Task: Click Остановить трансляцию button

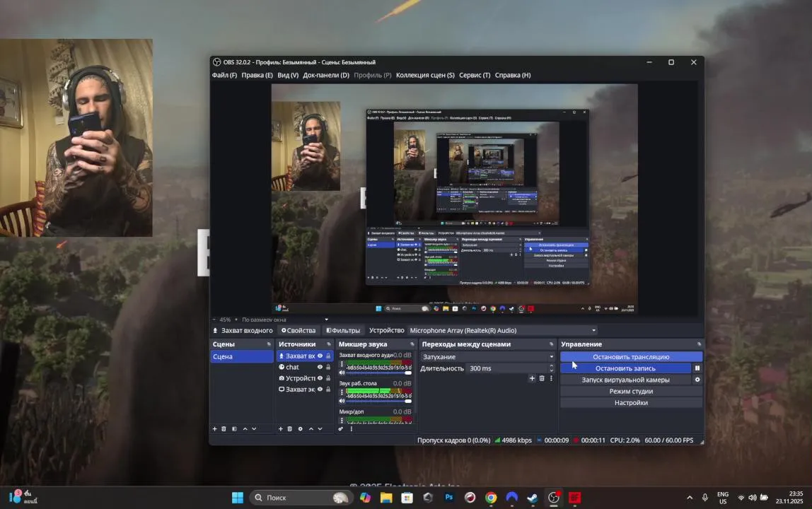Action: click(x=631, y=357)
